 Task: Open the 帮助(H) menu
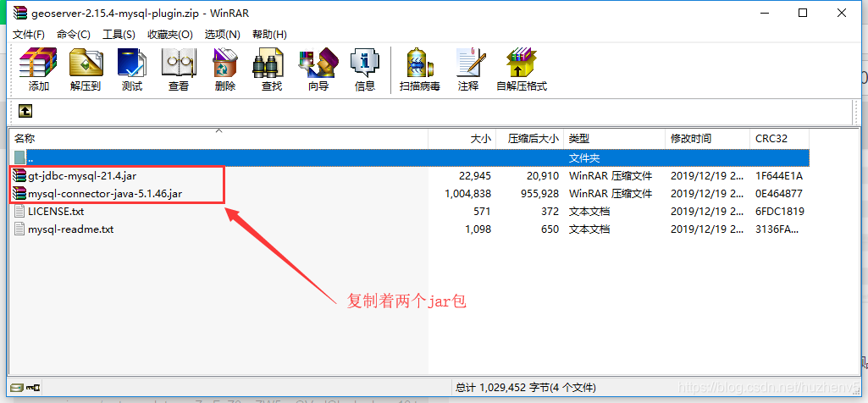coord(269,35)
